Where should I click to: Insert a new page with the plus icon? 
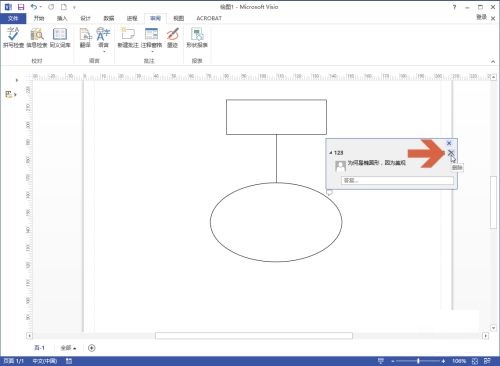92,348
